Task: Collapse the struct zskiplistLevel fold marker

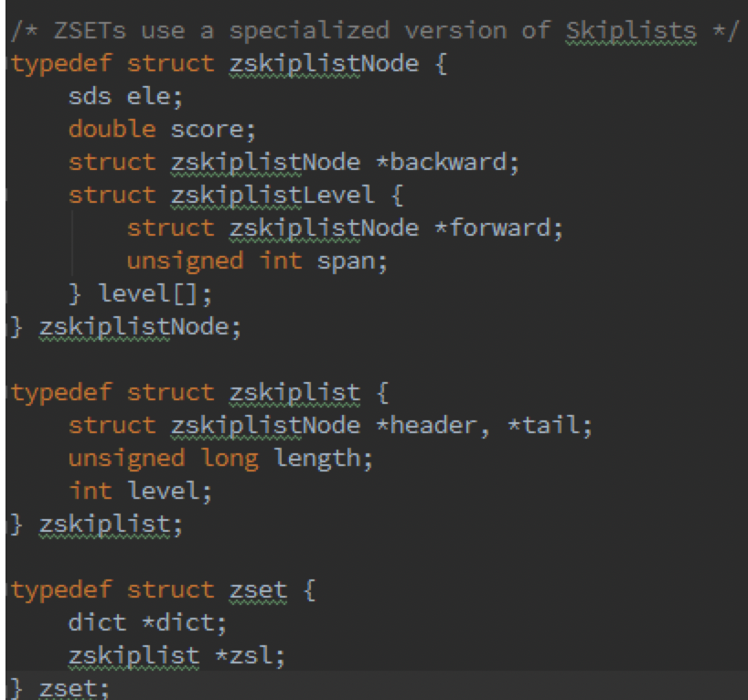Action: (5, 195)
